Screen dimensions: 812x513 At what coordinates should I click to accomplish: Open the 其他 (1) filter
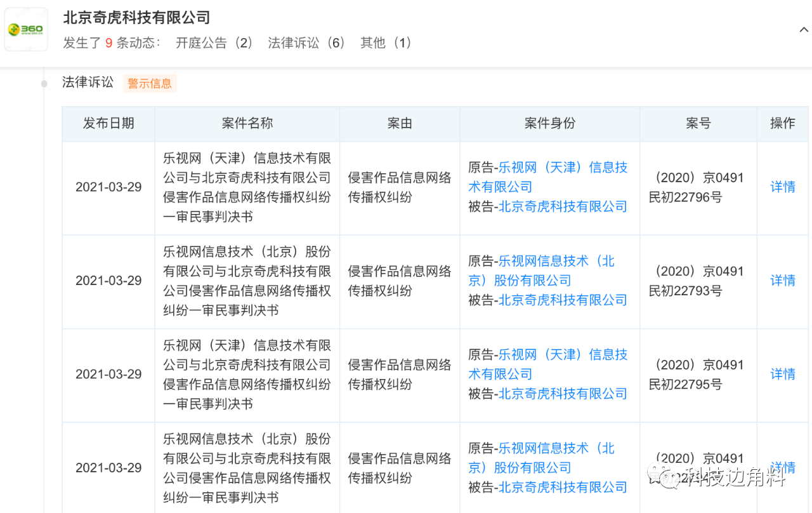pyautogui.click(x=386, y=43)
